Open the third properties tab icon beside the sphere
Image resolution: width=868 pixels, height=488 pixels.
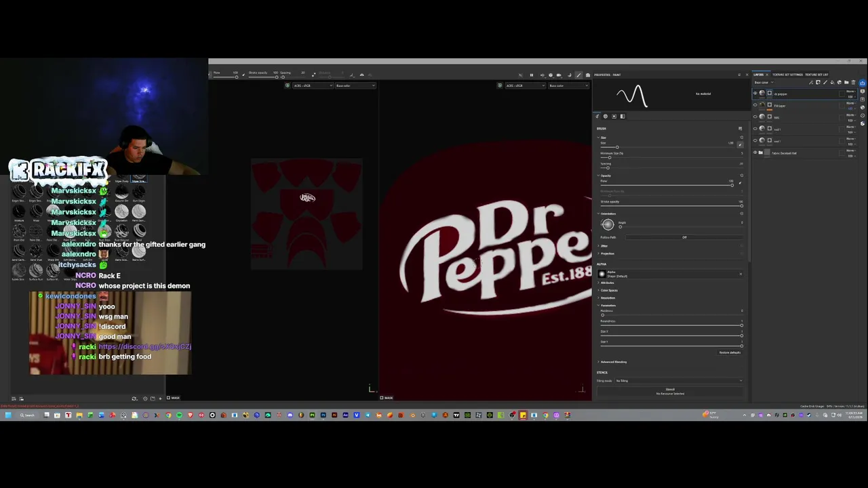point(614,116)
